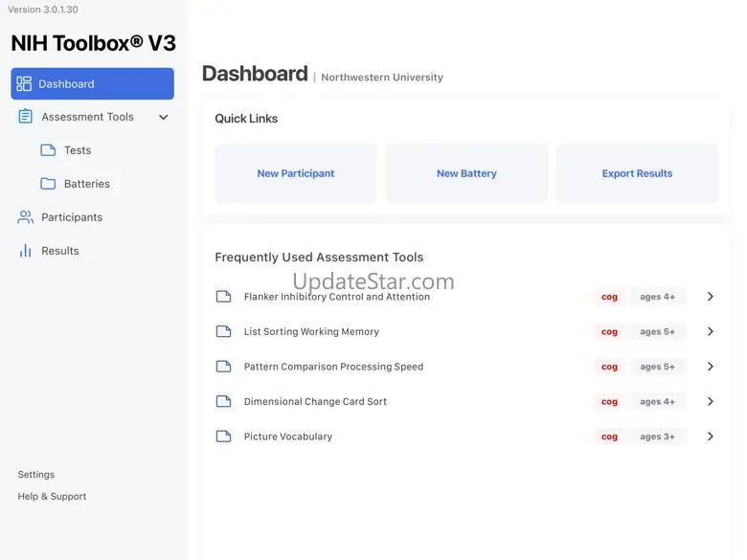Viewport: 747px width, 560px height.
Task: Click the cog tag on Flanker row
Action: point(609,297)
